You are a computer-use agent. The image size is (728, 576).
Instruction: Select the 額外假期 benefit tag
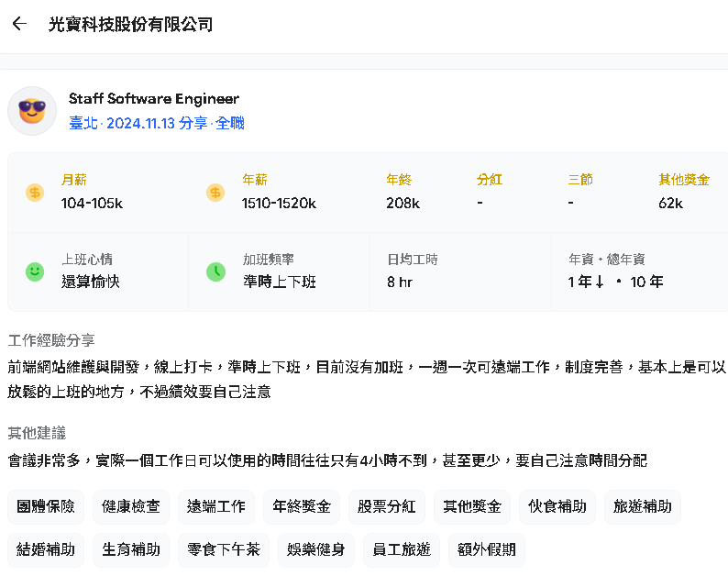[487, 550]
